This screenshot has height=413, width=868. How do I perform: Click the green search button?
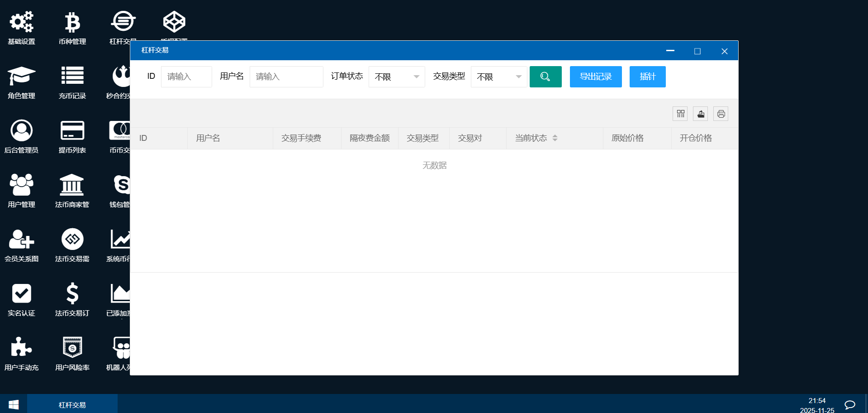[545, 77]
